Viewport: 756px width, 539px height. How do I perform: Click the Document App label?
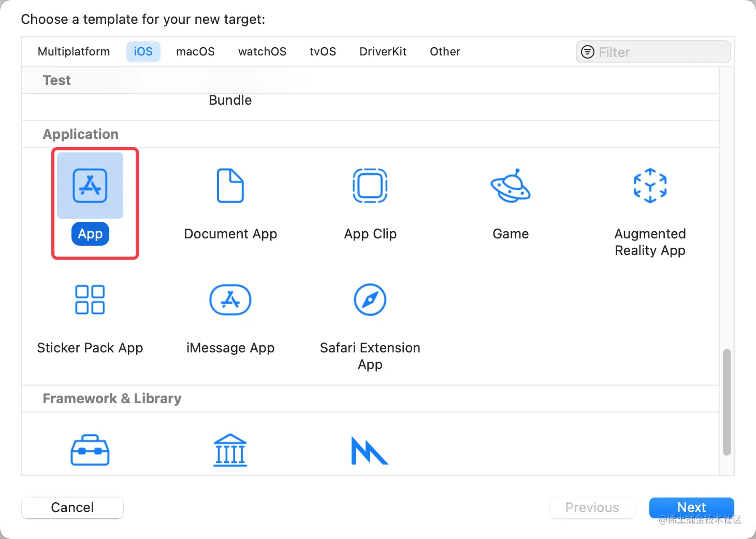(230, 234)
